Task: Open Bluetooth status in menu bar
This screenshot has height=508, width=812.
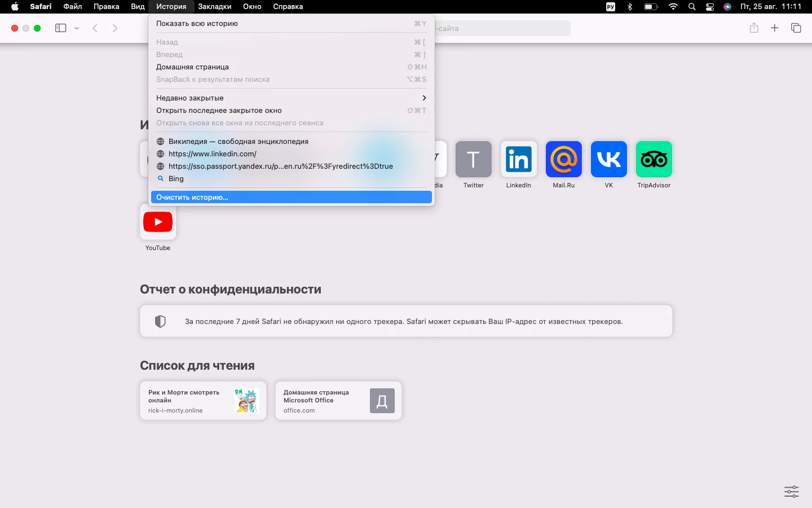Action: [630, 7]
